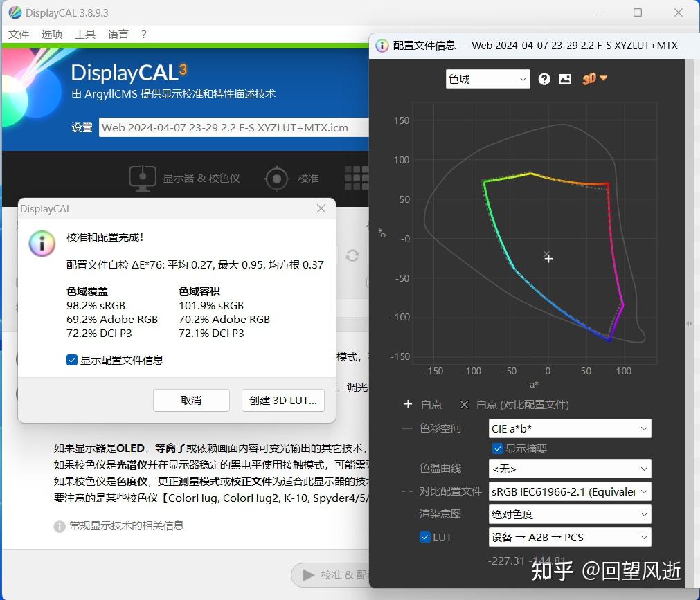Click the 色温曲线 label in profile info
Image resolution: width=700 pixels, height=600 pixels.
[440, 469]
